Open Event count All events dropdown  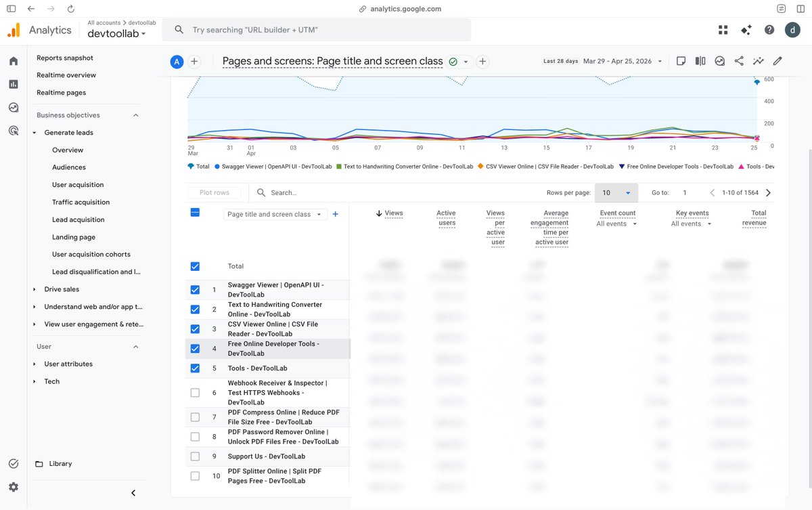click(x=617, y=224)
